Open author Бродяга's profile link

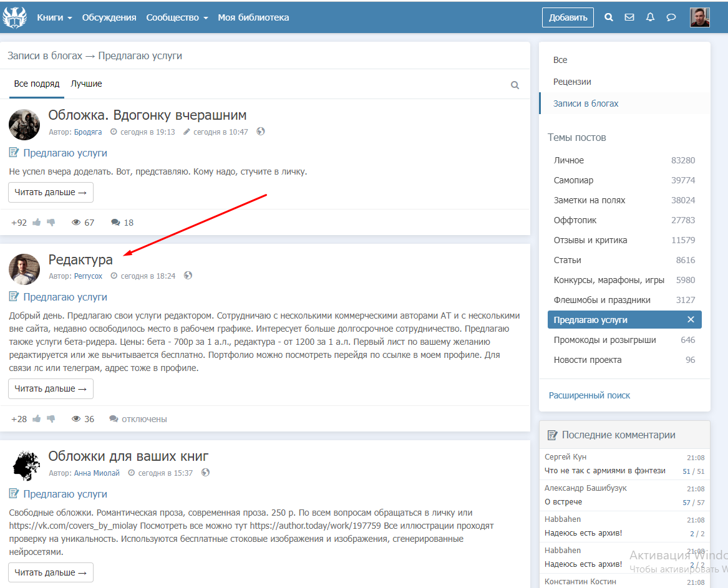point(88,132)
